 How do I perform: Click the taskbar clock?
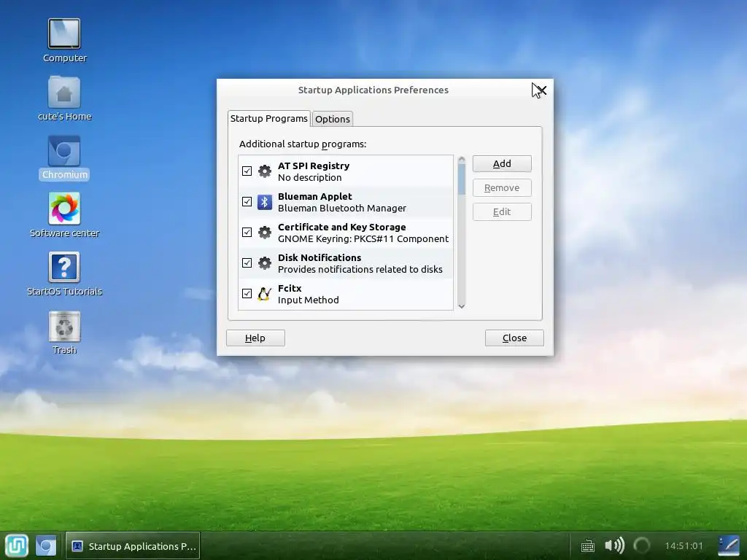(684, 545)
